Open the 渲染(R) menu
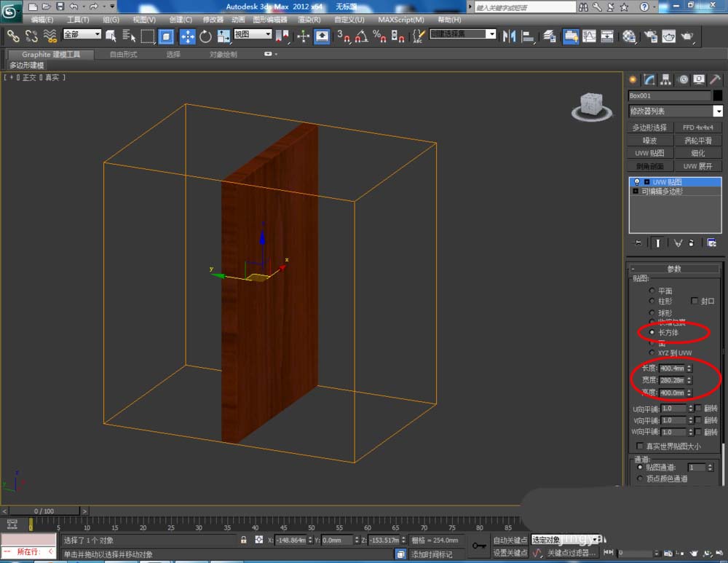 [309, 20]
